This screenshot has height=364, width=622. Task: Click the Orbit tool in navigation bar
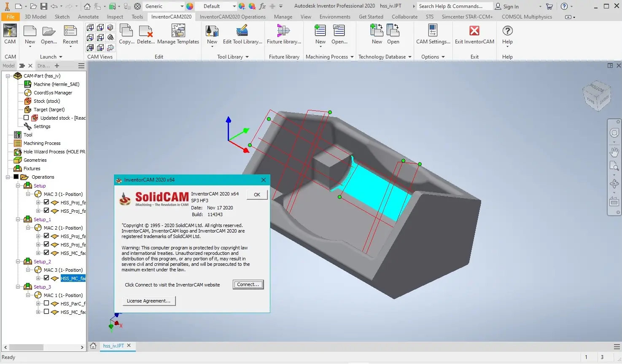pos(614,184)
